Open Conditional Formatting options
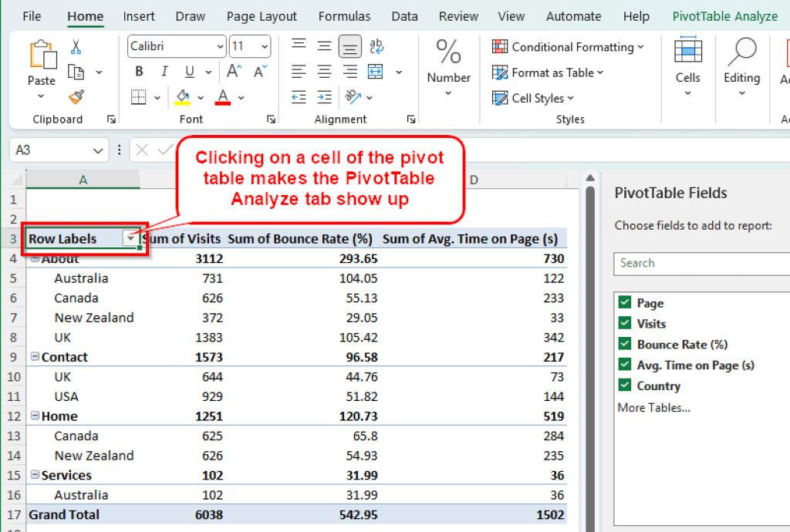Viewport: 790px width, 532px height. [x=569, y=46]
